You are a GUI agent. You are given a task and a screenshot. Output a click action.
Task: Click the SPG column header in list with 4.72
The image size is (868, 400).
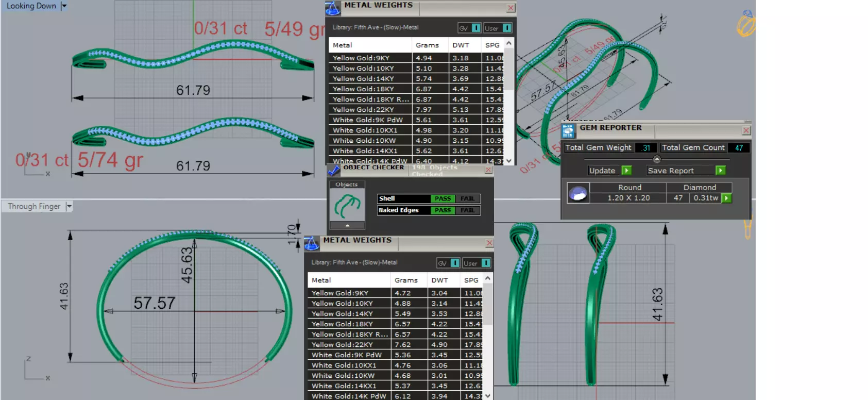tap(472, 280)
